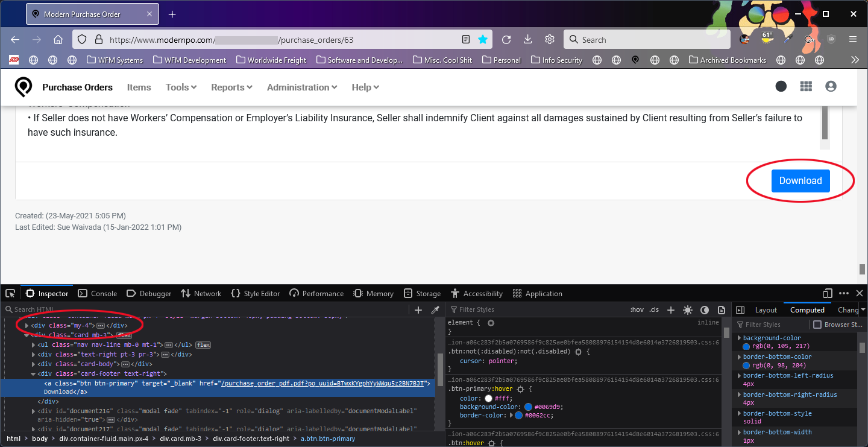Toggle light color scheme simulation

[x=688, y=309]
